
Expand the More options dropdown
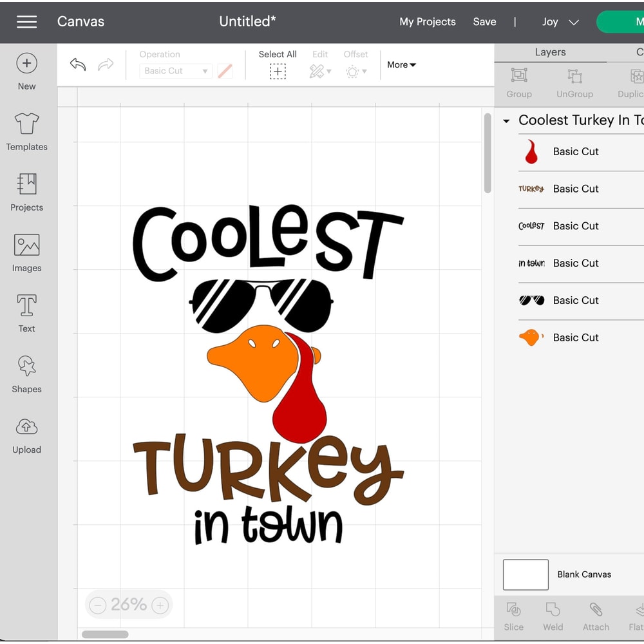click(401, 64)
